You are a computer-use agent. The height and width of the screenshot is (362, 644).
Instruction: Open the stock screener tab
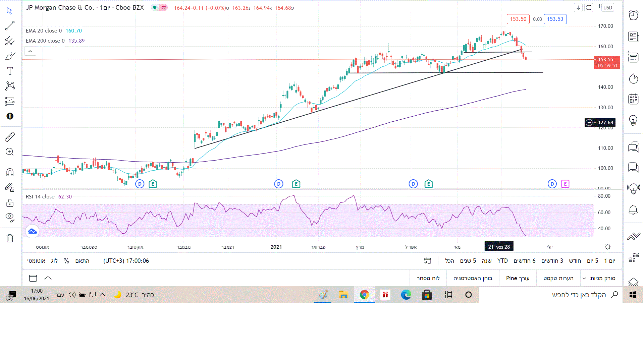tap(602, 278)
